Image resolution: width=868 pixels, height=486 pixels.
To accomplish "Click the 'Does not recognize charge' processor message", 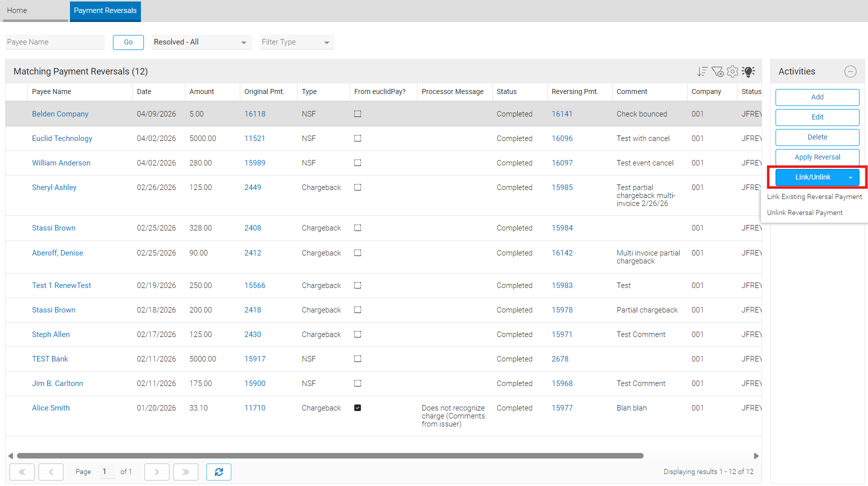I will coord(453,416).
